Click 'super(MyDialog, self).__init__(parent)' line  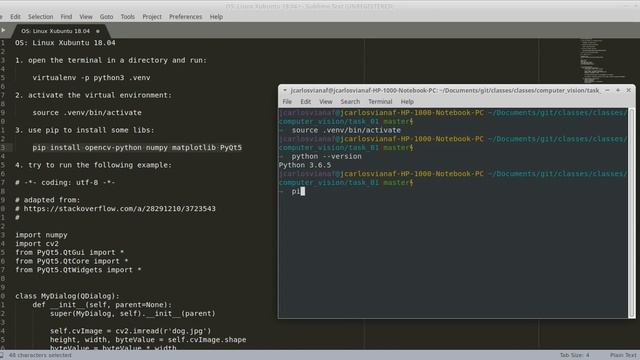133,313
